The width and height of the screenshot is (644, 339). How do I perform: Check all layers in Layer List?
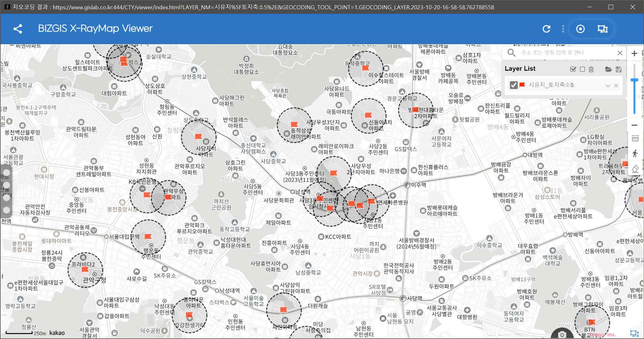click(573, 69)
